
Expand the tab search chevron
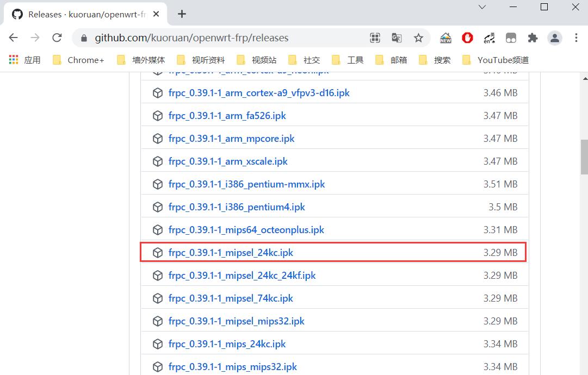[482, 7]
